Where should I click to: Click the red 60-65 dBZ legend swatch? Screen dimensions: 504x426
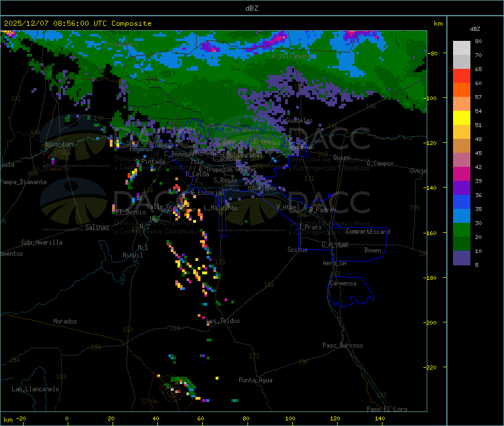point(461,76)
